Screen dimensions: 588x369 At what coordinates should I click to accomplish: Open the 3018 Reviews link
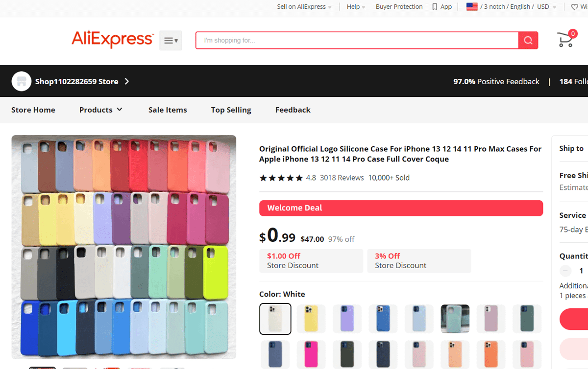(x=342, y=178)
